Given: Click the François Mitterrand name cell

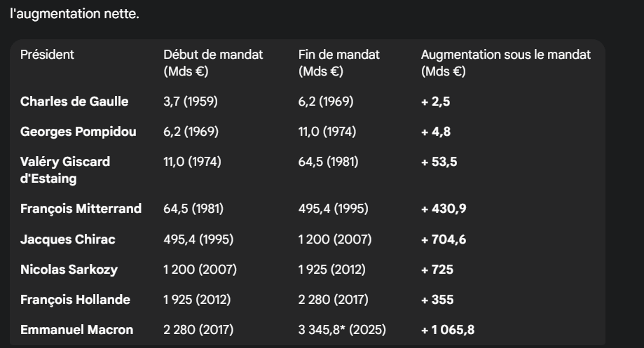Looking at the screenshot, I should (x=81, y=209).
